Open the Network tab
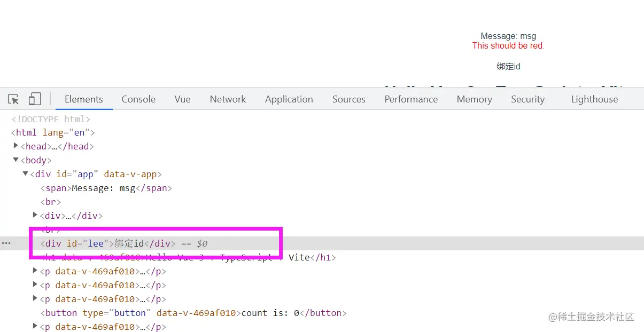Screen dimensions: 644x332 [228, 99]
